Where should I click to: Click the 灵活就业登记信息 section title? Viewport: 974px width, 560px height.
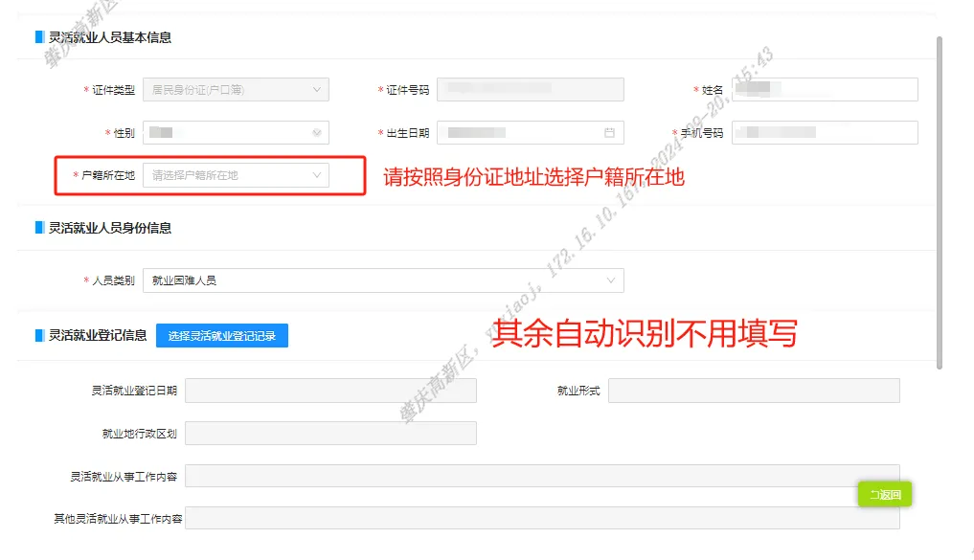98,336
